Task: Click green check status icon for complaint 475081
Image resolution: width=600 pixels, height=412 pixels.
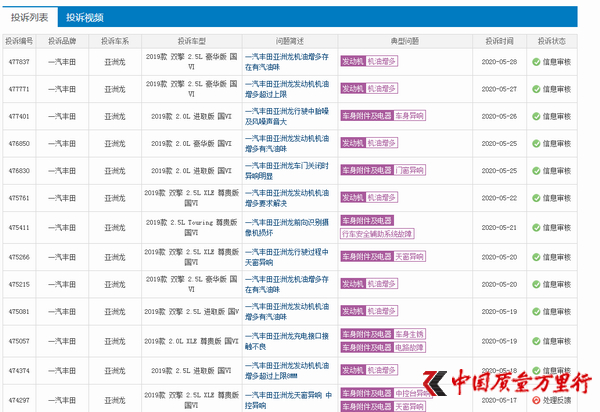Action: point(536,311)
